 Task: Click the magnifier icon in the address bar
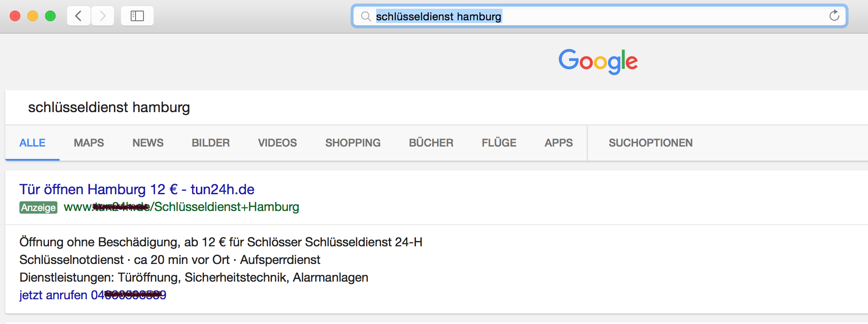pos(366,16)
